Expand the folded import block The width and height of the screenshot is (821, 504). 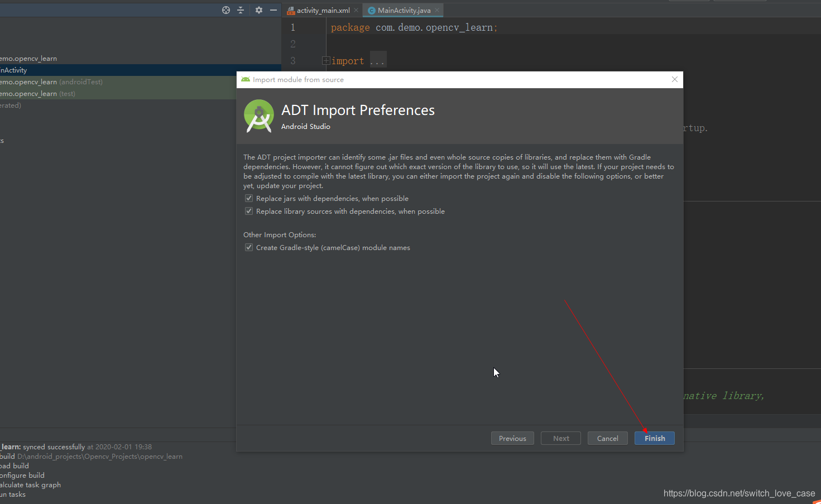tap(327, 60)
